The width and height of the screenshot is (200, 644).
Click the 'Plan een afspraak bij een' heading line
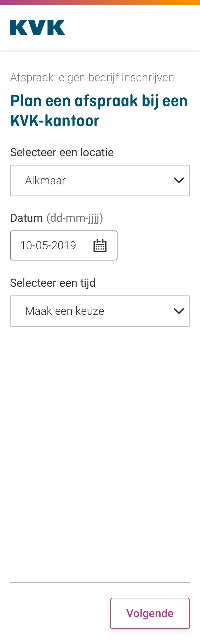click(x=99, y=101)
